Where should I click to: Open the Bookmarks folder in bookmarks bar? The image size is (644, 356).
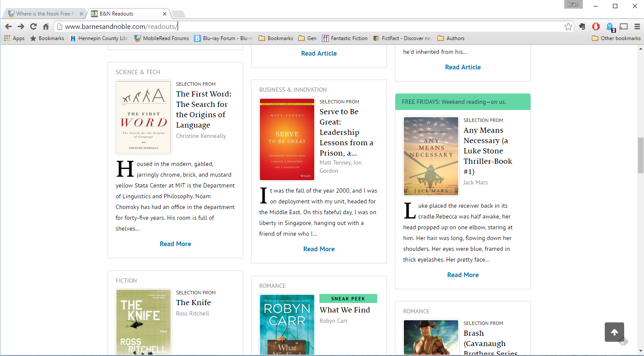(276, 38)
